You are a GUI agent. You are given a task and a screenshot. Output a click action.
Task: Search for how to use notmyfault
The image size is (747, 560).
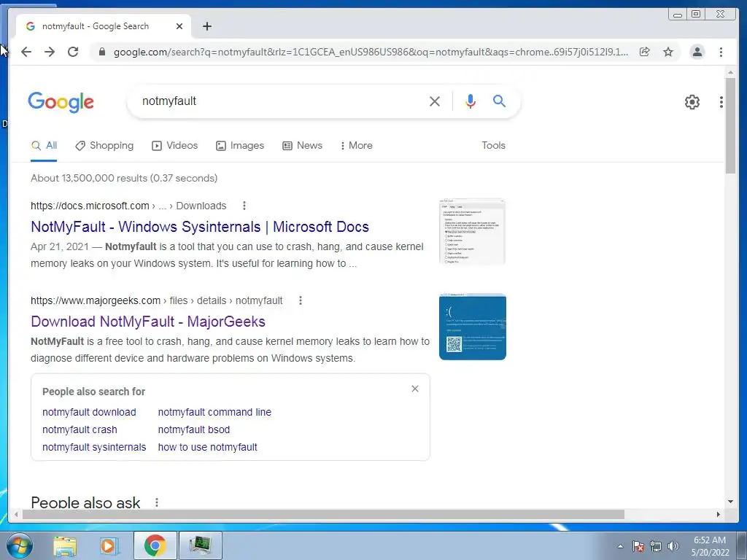[208, 447]
